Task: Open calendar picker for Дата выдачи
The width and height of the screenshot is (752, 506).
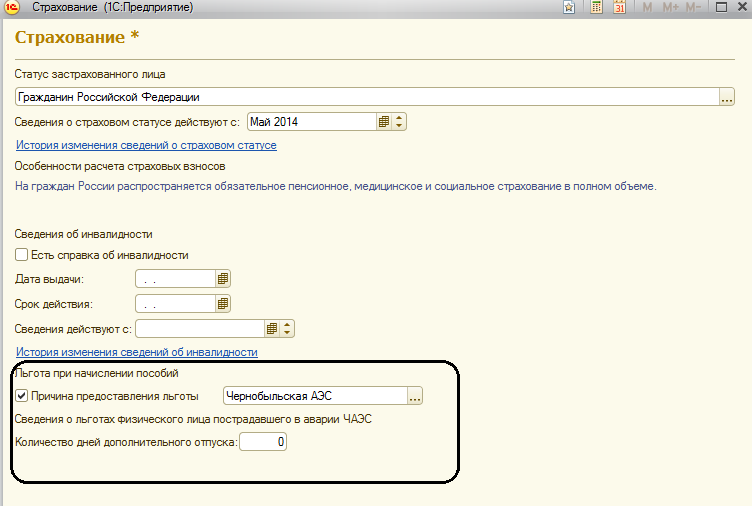Action: pyautogui.click(x=223, y=279)
